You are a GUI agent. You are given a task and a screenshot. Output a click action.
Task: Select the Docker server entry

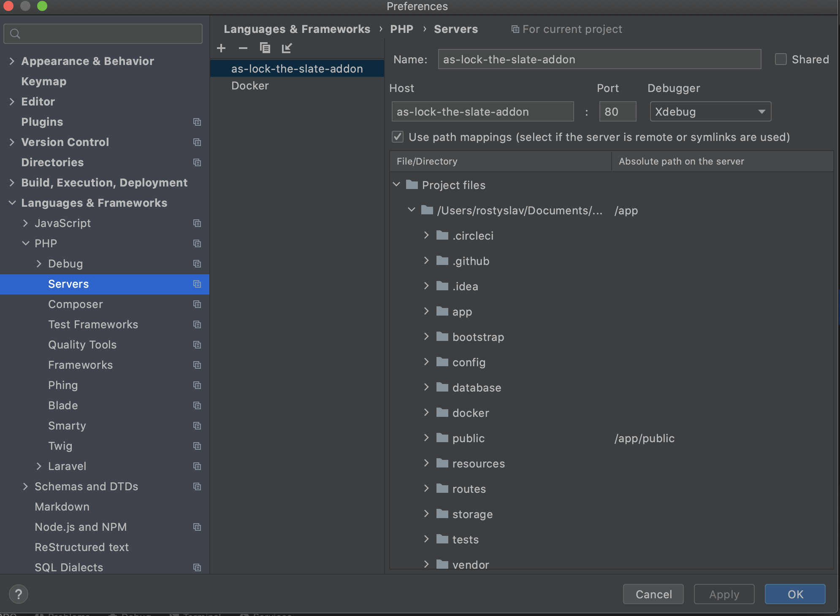click(x=250, y=86)
